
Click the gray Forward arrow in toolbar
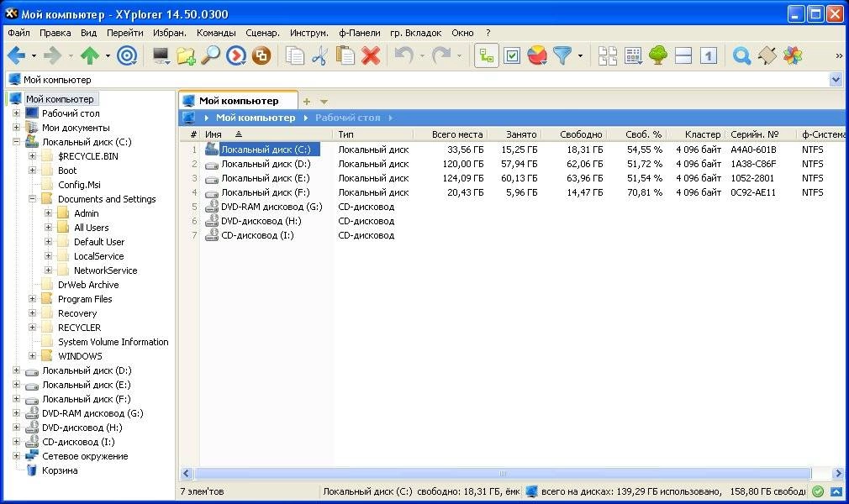pos(52,55)
